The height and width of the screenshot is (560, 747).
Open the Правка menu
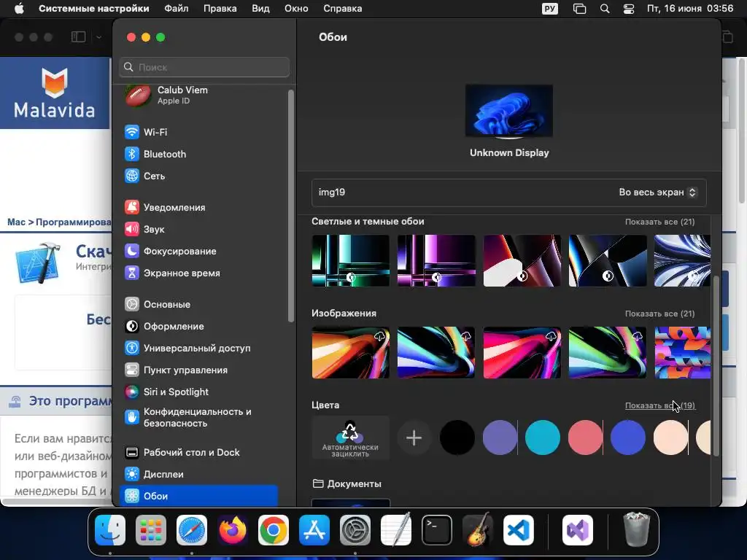(220, 9)
